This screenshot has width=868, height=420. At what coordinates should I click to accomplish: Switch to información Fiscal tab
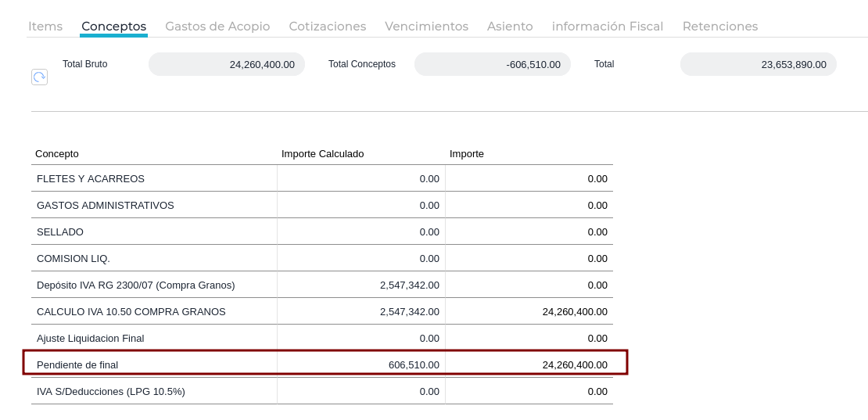click(x=608, y=26)
